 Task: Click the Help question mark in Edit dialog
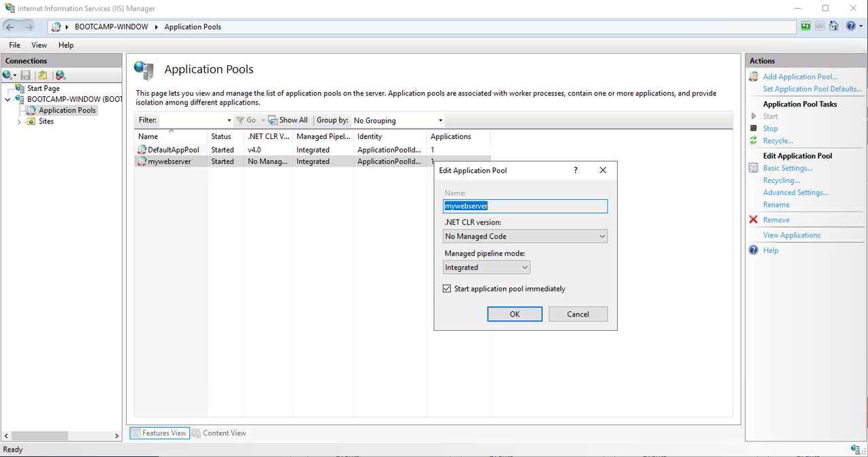[576, 170]
